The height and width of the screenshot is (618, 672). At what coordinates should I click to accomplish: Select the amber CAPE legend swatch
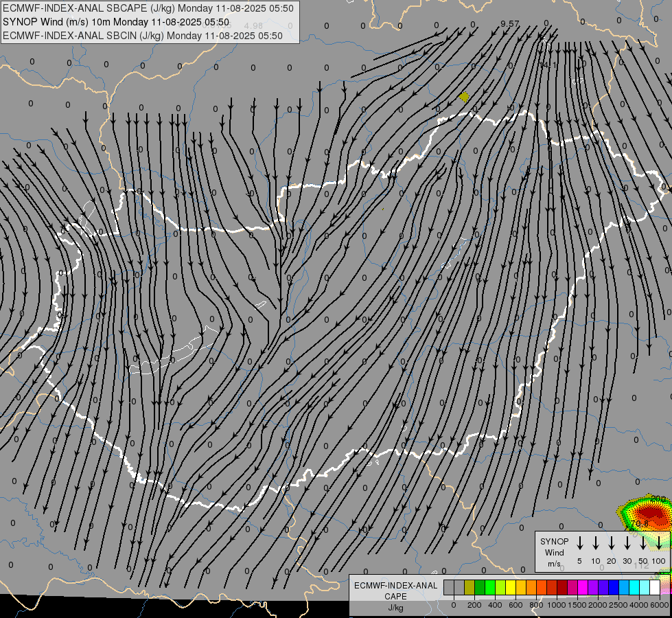pyautogui.click(x=521, y=587)
